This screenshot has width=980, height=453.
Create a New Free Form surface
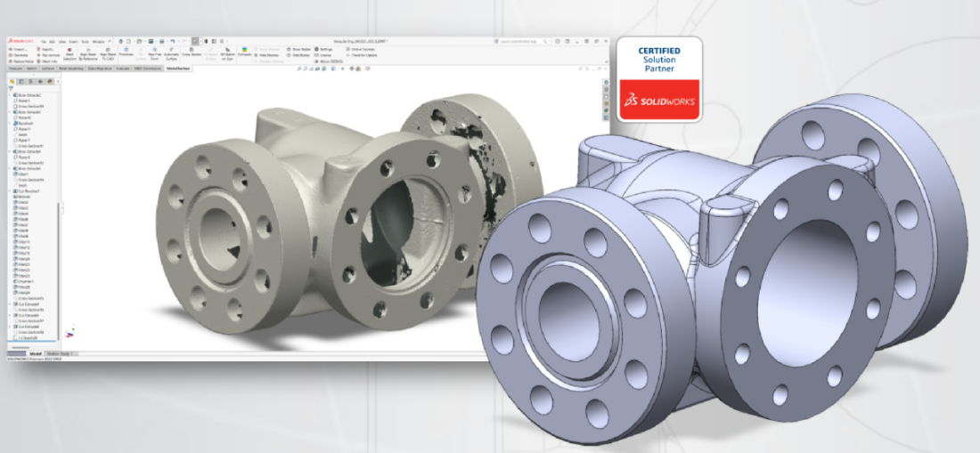(154, 54)
